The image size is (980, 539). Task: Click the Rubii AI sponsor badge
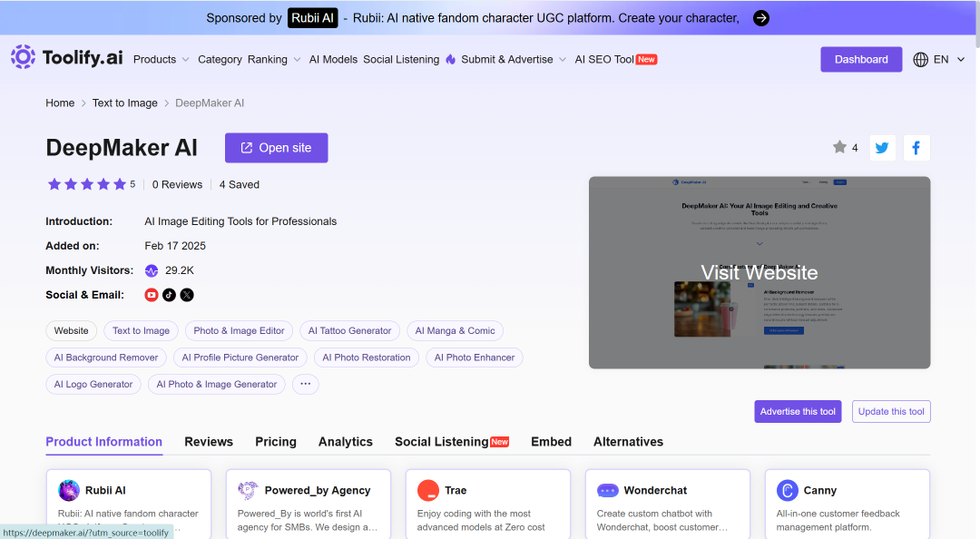(312, 18)
